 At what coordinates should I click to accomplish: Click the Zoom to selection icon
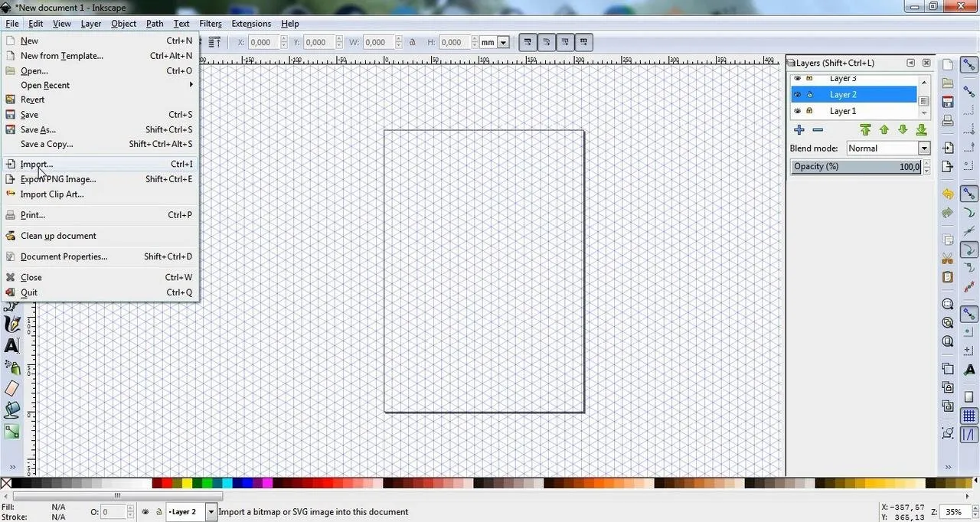point(948,304)
